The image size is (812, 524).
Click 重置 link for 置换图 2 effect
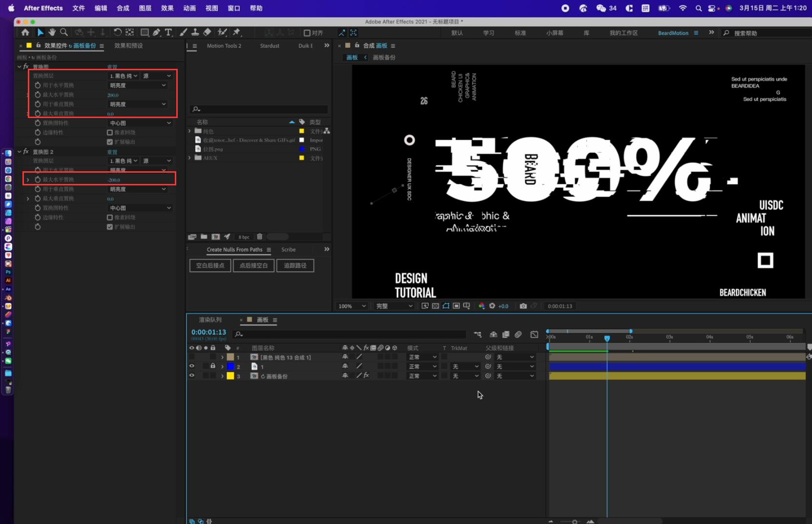[x=112, y=152]
